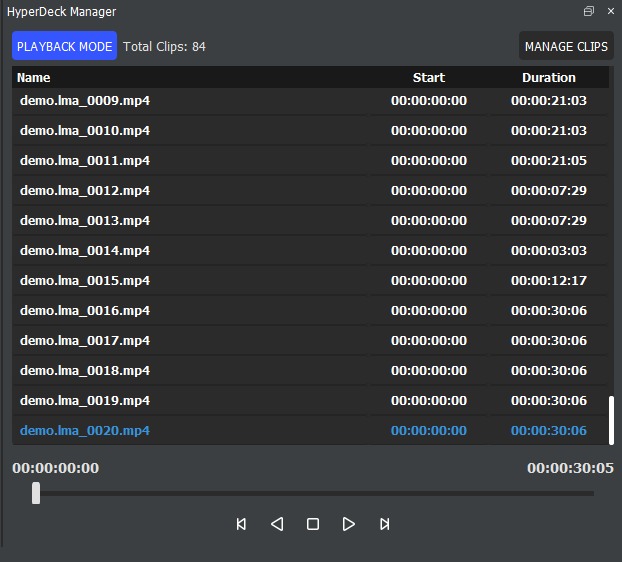Screen dimensions: 622x562
Task: Select clip demo.lma_0012.mp4
Action: (x=310, y=190)
